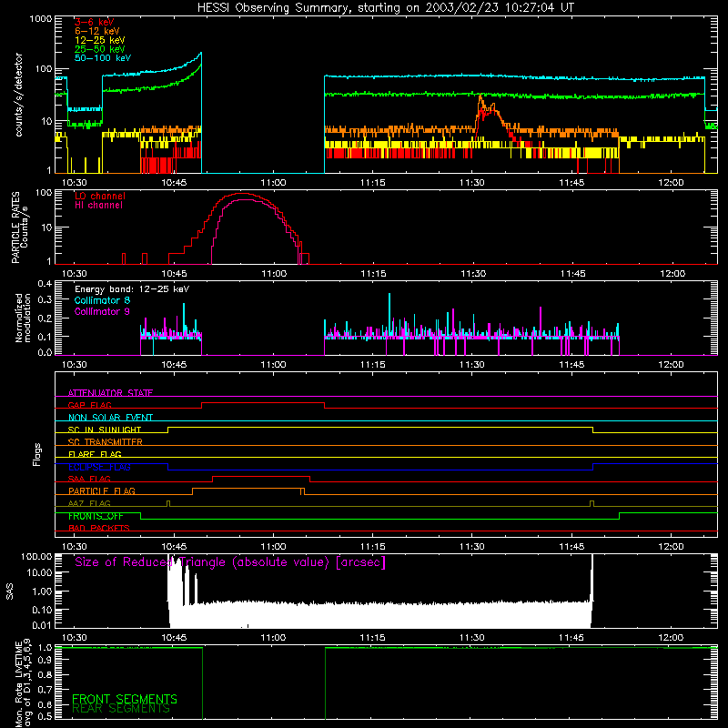This screenshot has height=728, width=728.
Task: Click the FLARE_FLAG label
Action: 95,454
